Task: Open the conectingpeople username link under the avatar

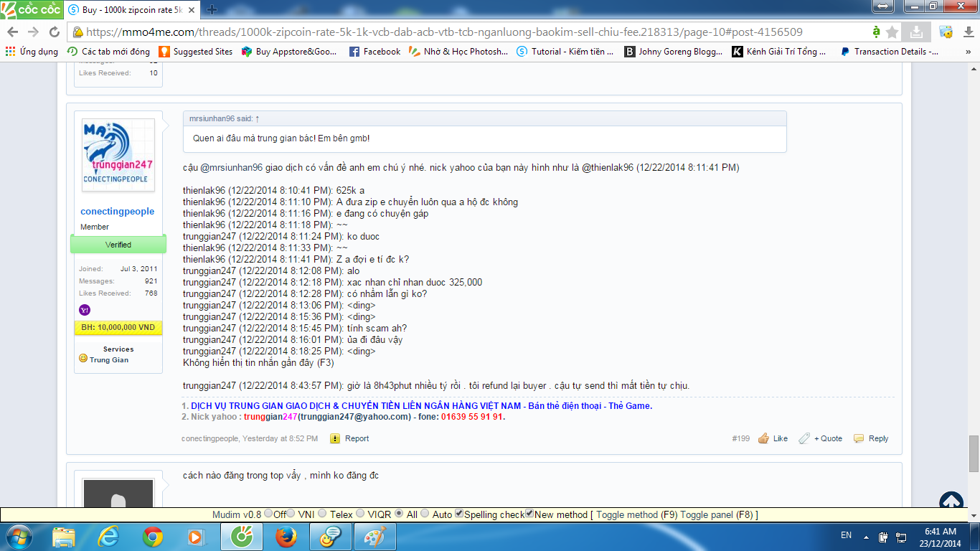Action: point(118,212)
